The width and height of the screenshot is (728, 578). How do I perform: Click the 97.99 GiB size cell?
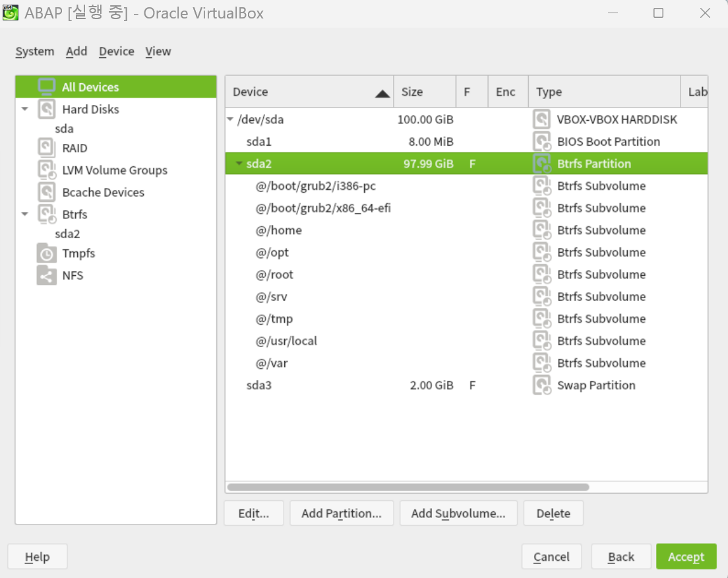pos(428,164)
